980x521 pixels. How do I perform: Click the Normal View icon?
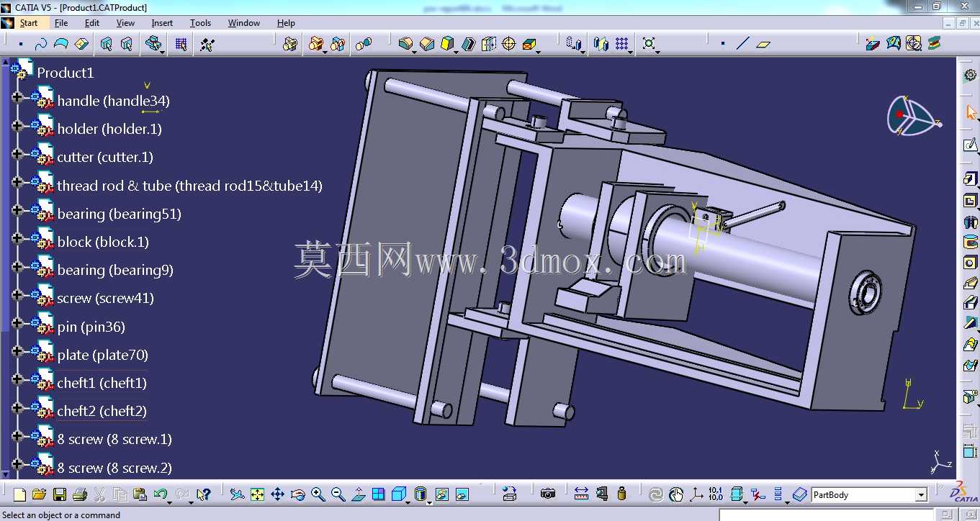(x=358, y=494)
